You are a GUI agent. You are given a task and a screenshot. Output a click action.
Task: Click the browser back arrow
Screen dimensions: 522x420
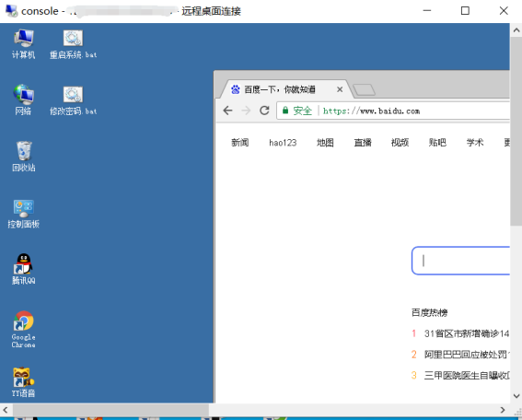pos(227,111)
